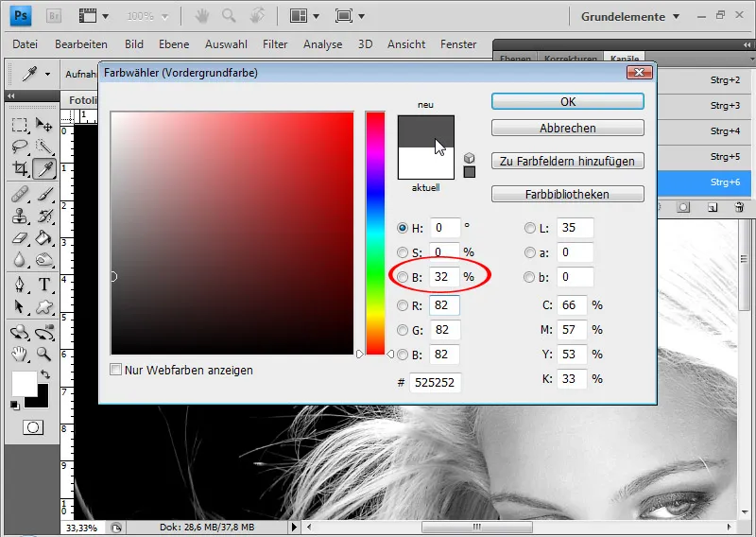Image resolution: width=756 pixels, height=537 pixels.
Task: Select the Move tool
Action: pos(44,126)
